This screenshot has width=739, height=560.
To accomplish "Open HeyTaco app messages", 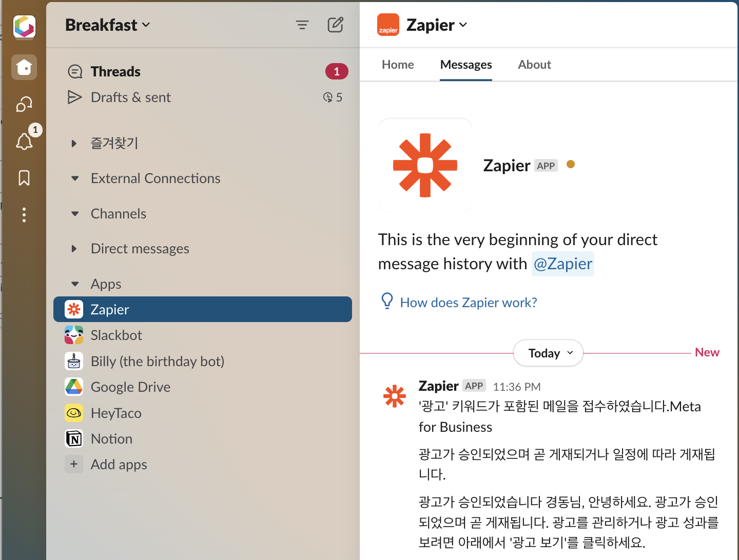I will [203, 413].
